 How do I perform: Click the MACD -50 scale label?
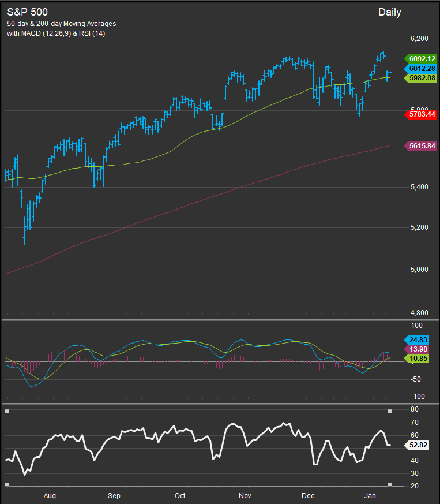[x=417, y=379]
